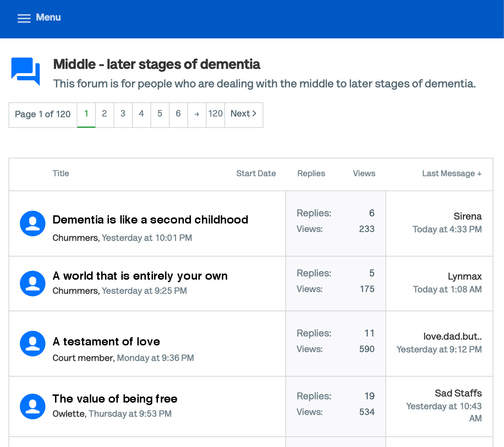Click the forum speech bubbles icon

(x=26, y=71)
